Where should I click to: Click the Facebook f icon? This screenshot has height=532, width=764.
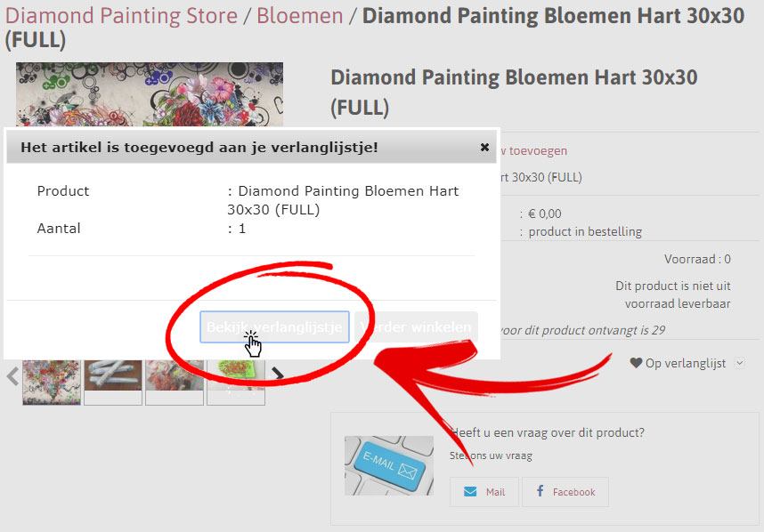pyautogui.click(x=540, y=490)
